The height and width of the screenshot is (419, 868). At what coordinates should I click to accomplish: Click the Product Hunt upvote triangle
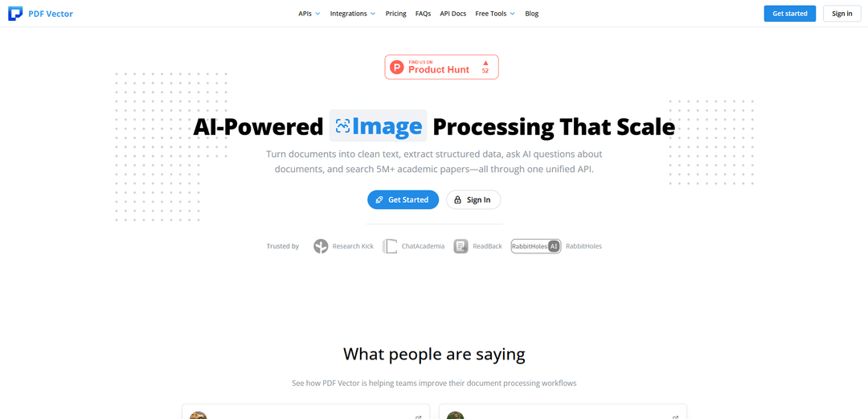point(485,63)
